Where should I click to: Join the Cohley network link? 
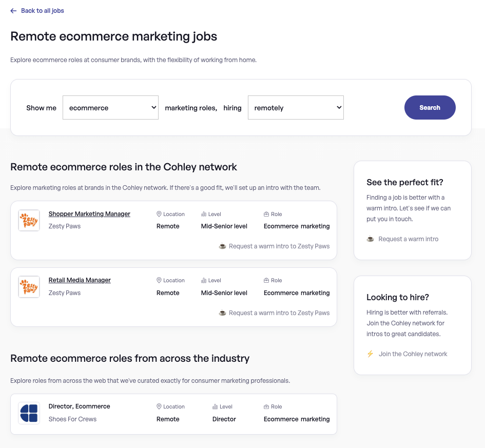[413, 354]
